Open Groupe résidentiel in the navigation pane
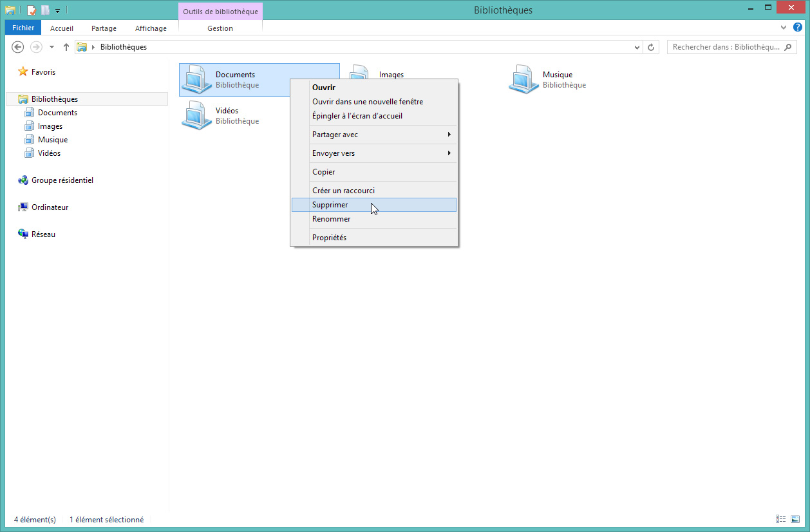Image resolution: width=810 pixels, height=532 pixels. (62, 180)
